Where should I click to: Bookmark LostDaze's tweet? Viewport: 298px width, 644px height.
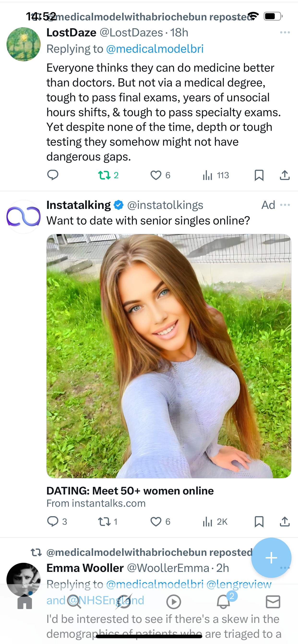pyautogui.click(x=259, y=175)
